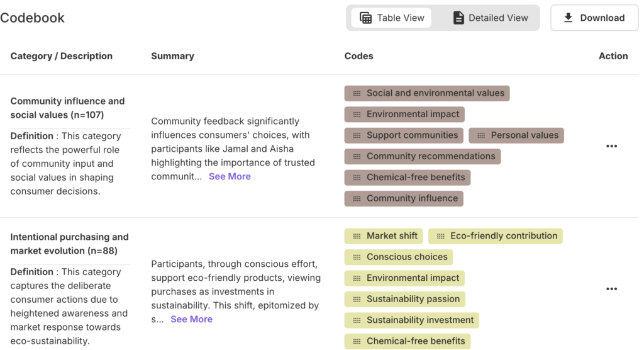Click the Community influence and social values title
644x350 pixels.
click(67, 108)
